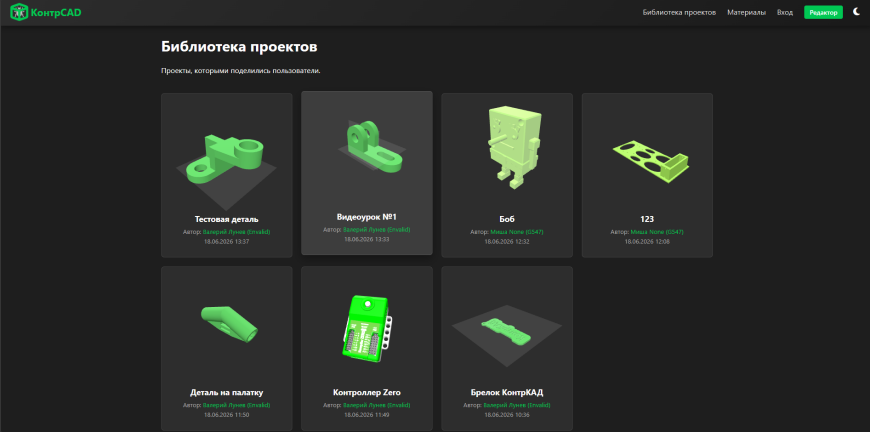Image resolution: width=870 pixels, height=432 pixels.
Task: Click the date 18.06.2026 11:49
Action: pos(367,415)
